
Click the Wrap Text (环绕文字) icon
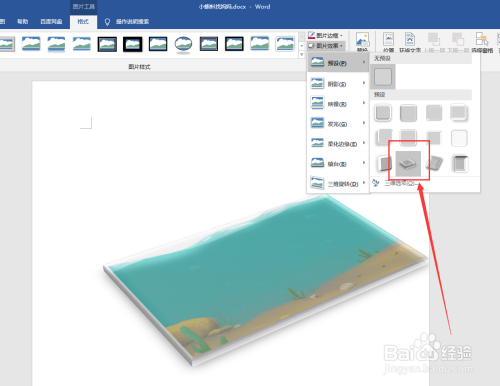[410, 42]
